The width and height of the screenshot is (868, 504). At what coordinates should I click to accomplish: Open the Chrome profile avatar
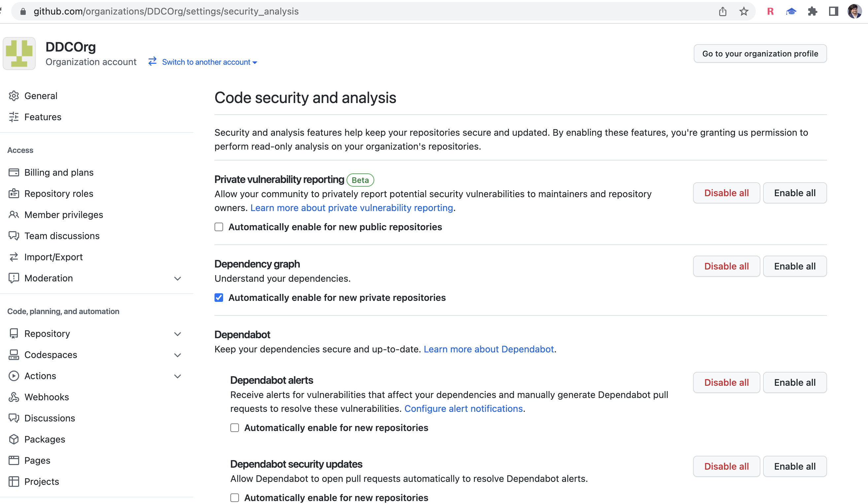pos(854,11)
